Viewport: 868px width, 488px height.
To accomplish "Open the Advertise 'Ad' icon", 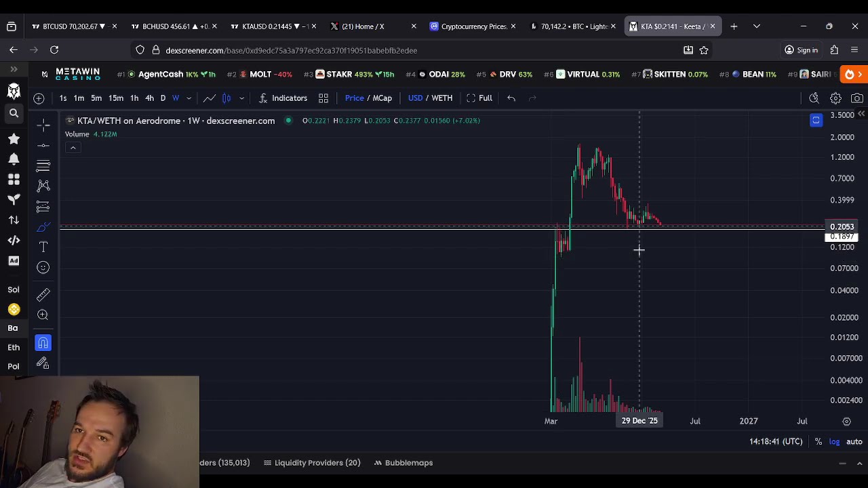I will 14,260.
